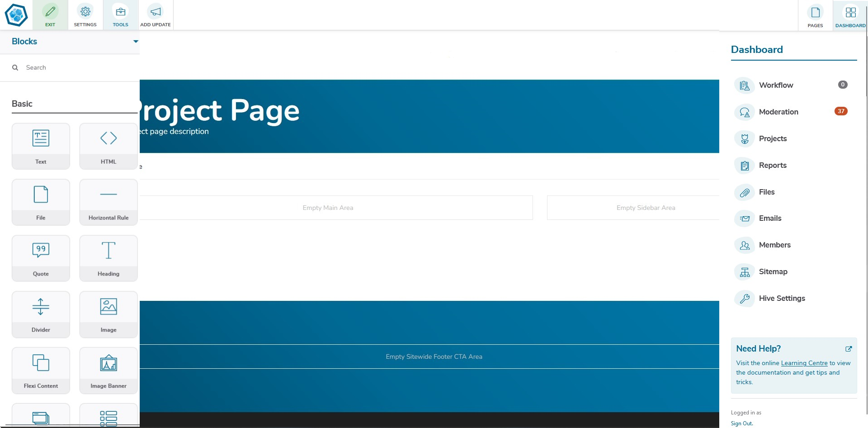The image size is (868, 428).
Task: Select the Horizontal Rule block
Action: point(108,202)
